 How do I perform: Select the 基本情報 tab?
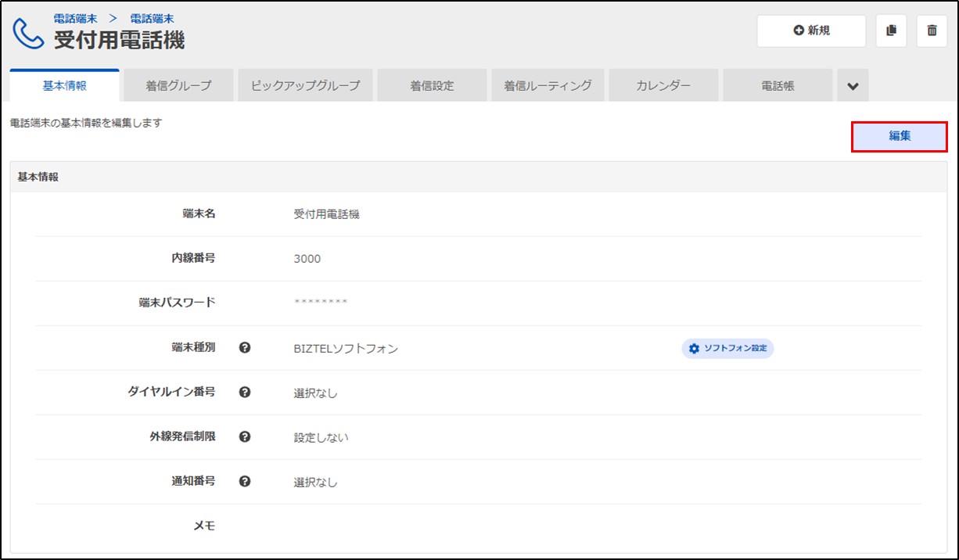point(65,86)
